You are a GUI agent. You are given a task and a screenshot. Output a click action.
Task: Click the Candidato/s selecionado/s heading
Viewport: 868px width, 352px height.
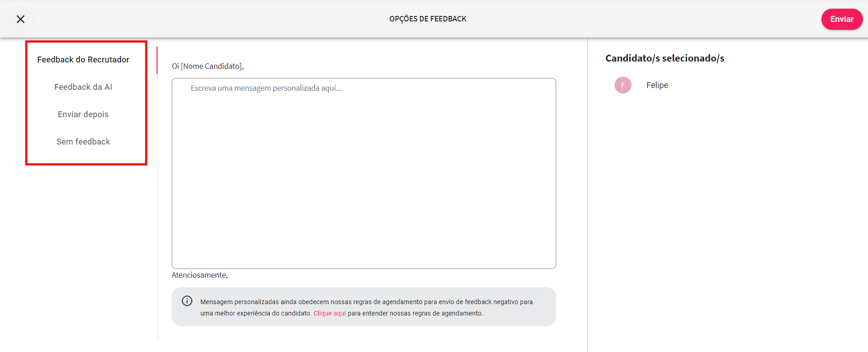[664, 58]
